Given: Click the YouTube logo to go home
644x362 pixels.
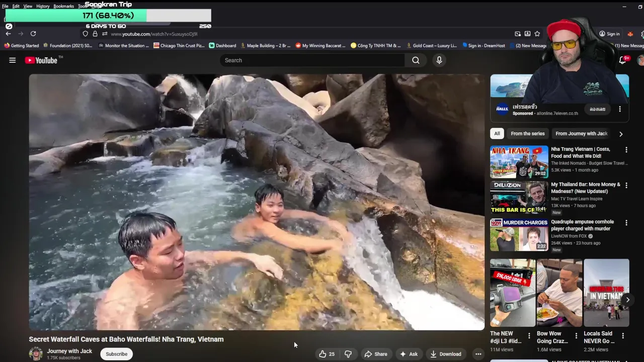Looking at the screenshot, I should (42, 60).
